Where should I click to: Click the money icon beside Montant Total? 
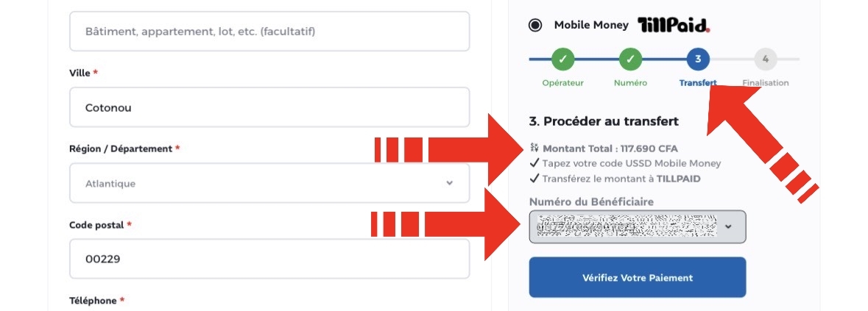coord(534,148)
